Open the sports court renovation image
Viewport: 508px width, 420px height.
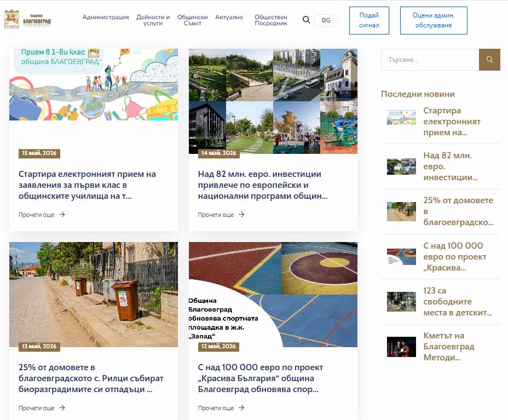click(273, 294)
